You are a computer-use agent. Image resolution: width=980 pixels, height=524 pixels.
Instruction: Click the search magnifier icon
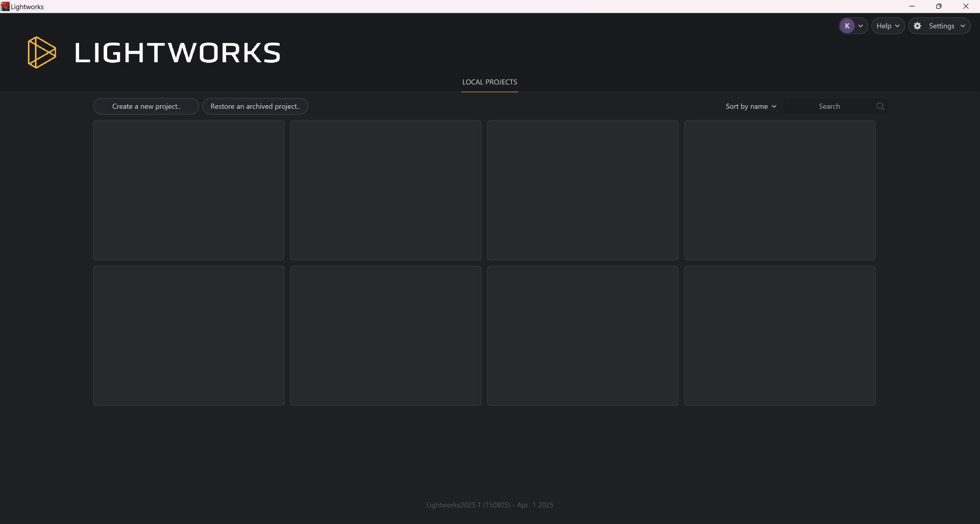click(x=880, y=106)
